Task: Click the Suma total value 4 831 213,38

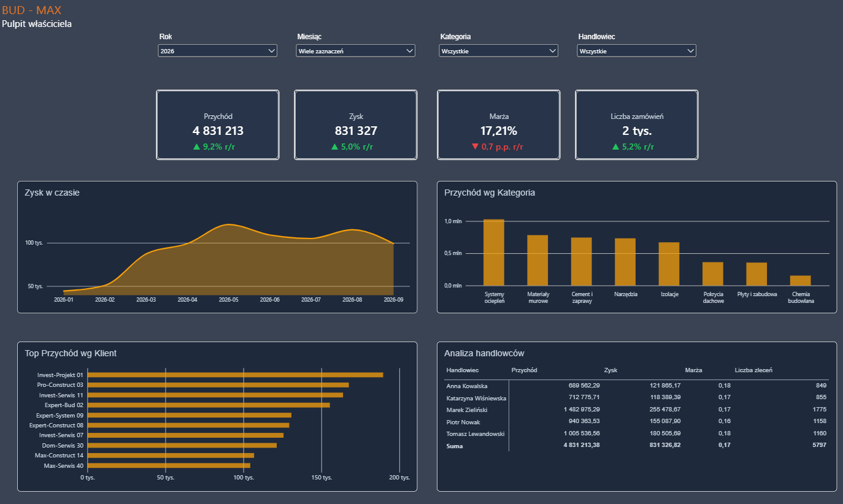Action: coord(582,446)
